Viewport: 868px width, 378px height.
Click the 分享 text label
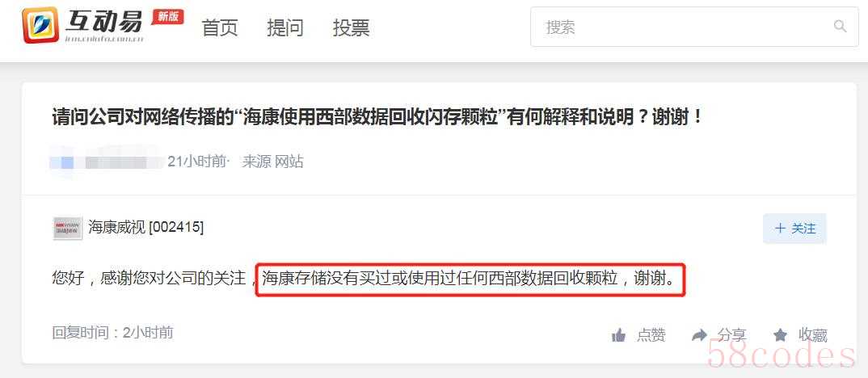click(732, 335)
